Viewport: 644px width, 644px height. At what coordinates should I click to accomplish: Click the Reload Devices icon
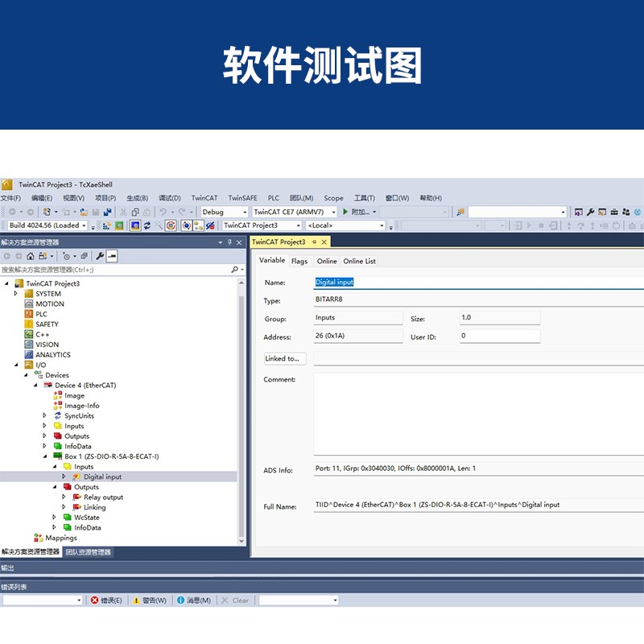[x=147, y=225]
